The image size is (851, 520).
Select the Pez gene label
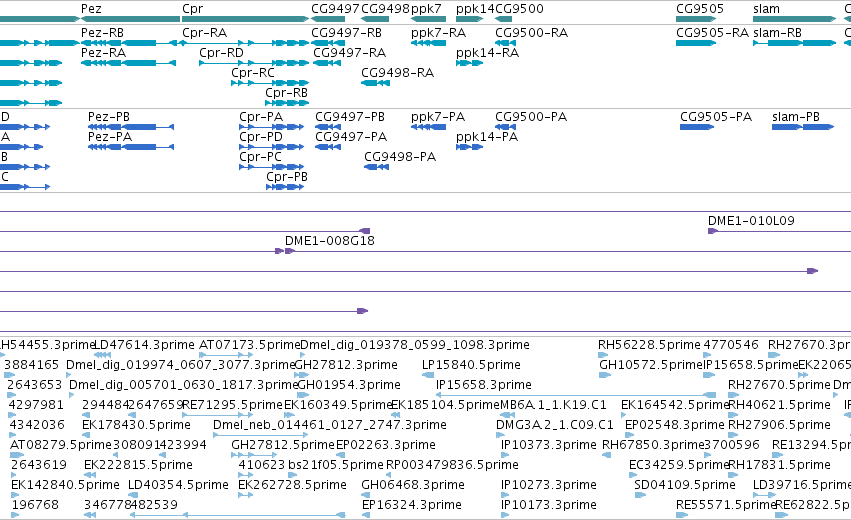(91, 9)
